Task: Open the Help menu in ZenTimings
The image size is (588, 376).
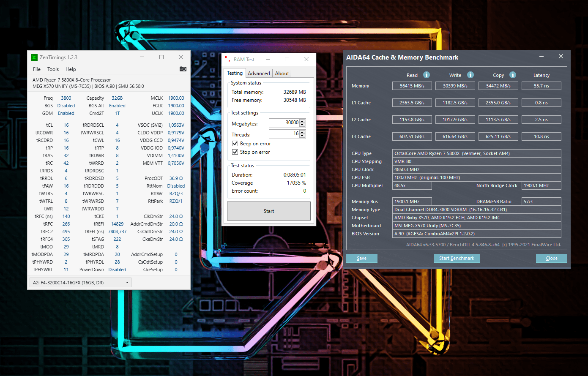Action: 71,69
